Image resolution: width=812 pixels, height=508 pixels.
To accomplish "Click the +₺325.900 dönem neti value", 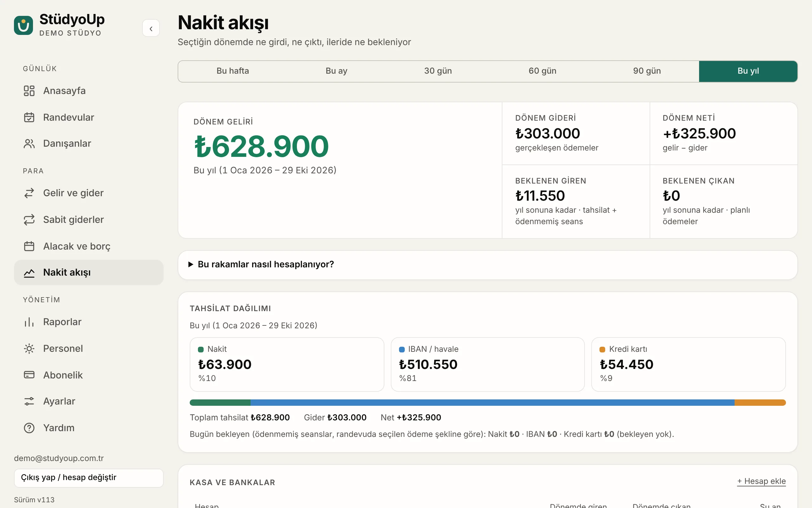I will point(699,134).
